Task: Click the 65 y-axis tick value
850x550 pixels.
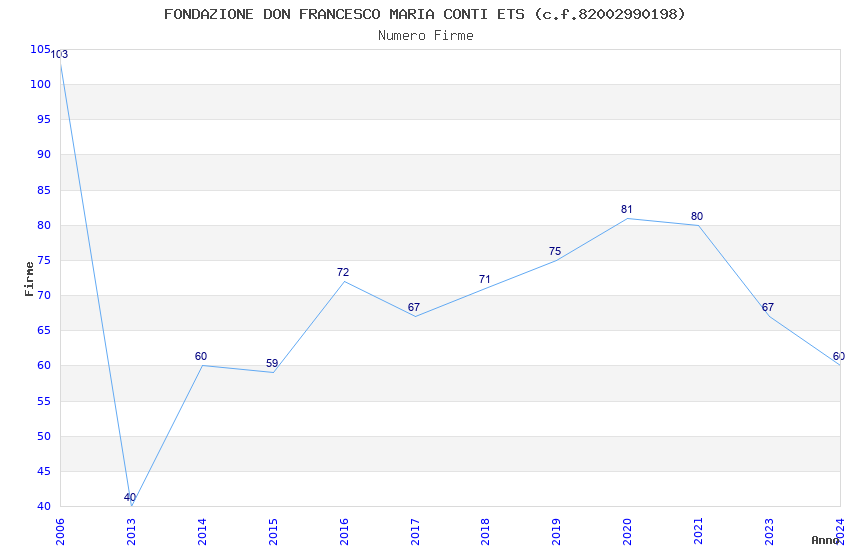Action: click(44, 330)
